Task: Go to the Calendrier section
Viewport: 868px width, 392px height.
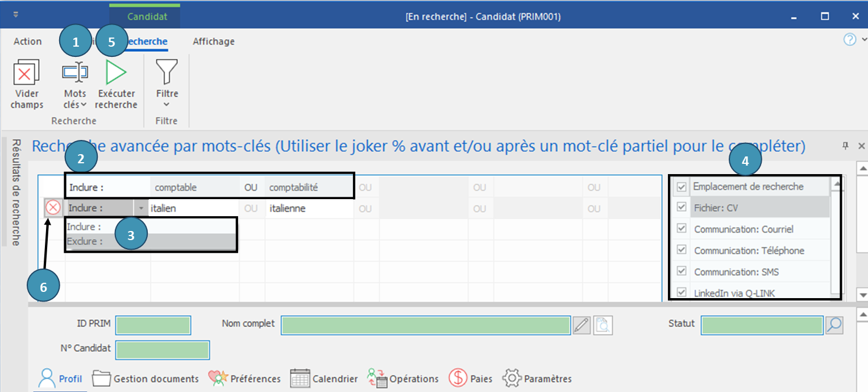Action: [x=324, y=378]
